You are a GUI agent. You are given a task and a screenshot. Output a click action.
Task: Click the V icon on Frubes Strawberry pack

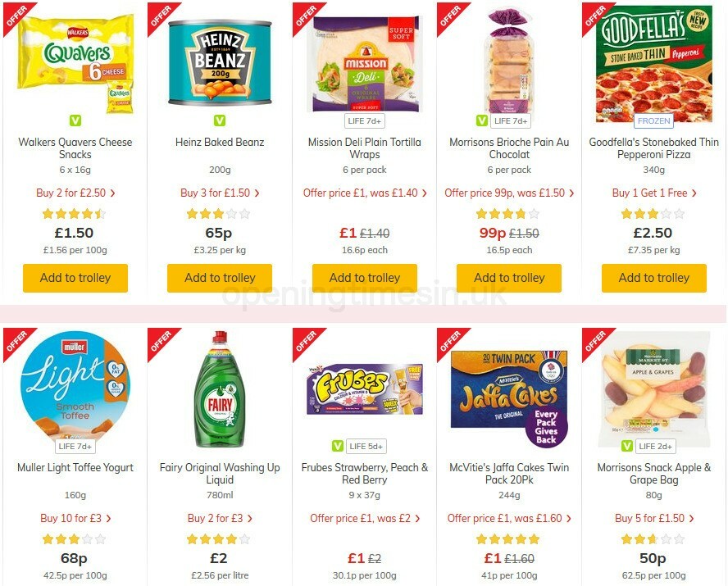(337, 446)
